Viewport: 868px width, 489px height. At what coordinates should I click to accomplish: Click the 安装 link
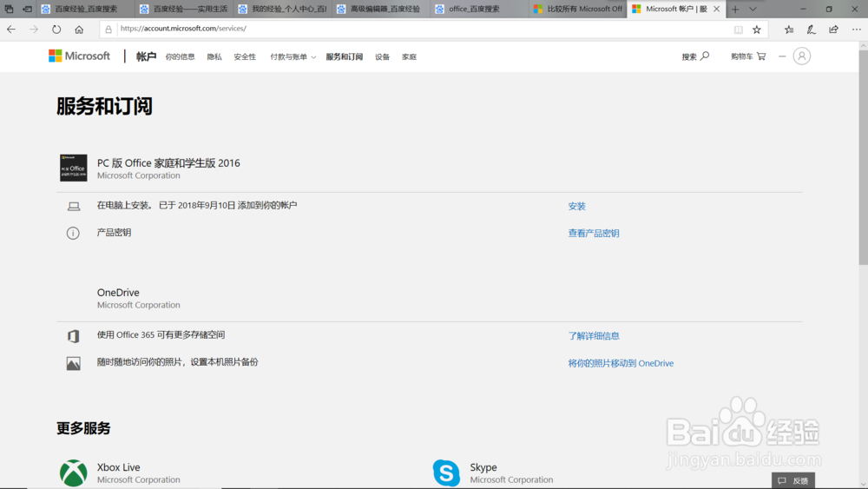click(577, 206)
